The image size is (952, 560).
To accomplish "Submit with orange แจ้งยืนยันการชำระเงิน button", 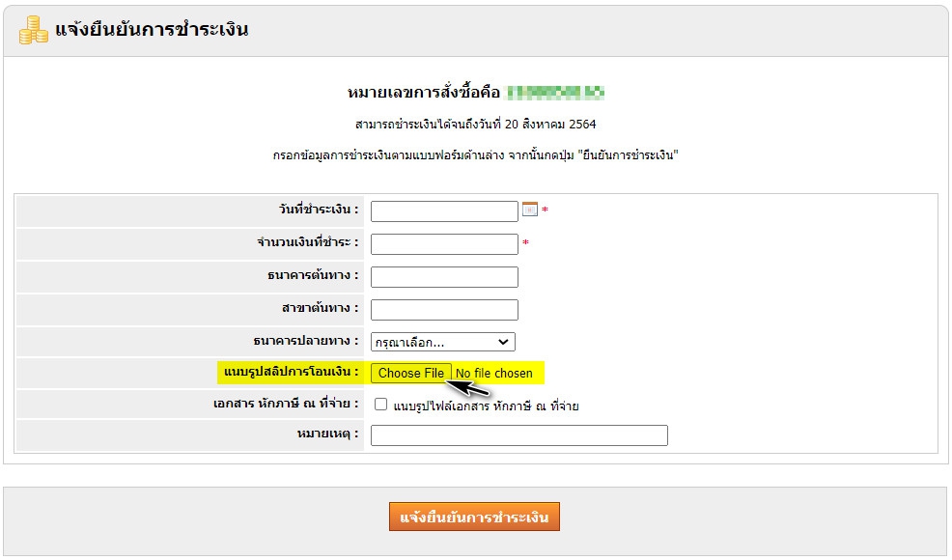I will [x=474, y=517].
